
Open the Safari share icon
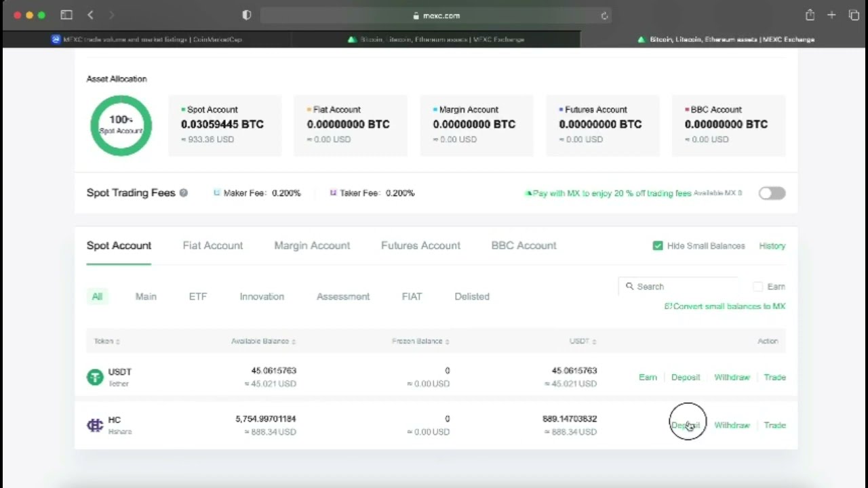point(810,15)
